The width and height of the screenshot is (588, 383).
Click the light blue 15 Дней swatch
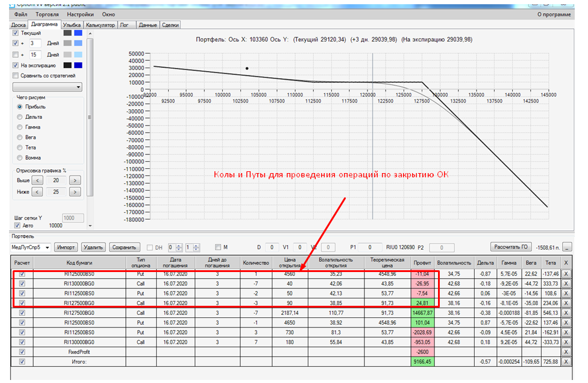(78, 54)
